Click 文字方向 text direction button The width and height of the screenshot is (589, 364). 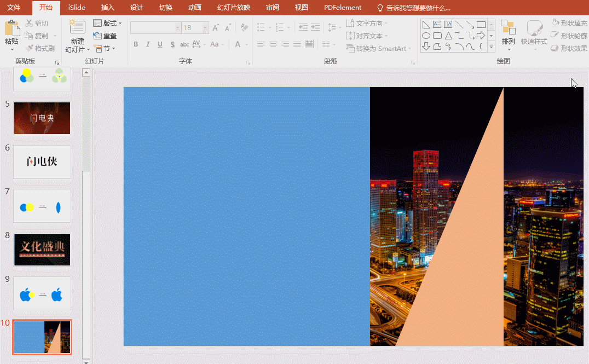366,24
